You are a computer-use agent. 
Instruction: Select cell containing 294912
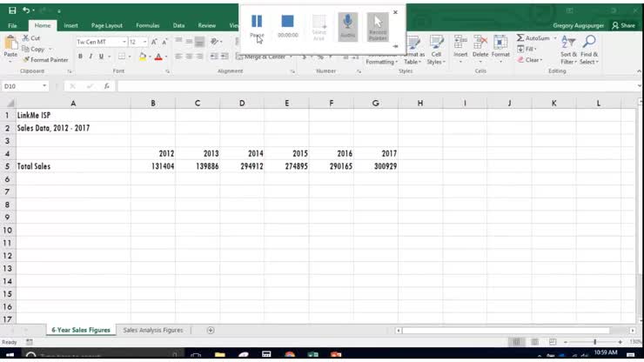pos(242,166)
